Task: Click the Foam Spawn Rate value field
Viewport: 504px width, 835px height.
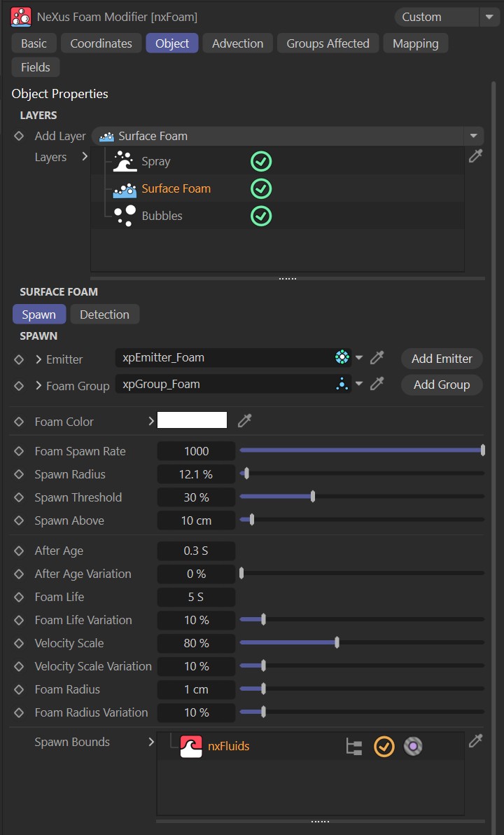Action: tap(196, 451)
